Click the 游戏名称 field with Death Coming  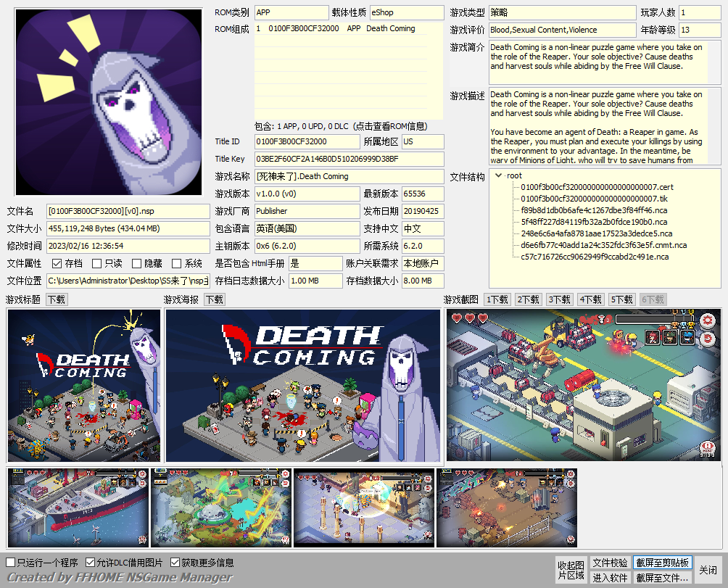coord(349,176)
